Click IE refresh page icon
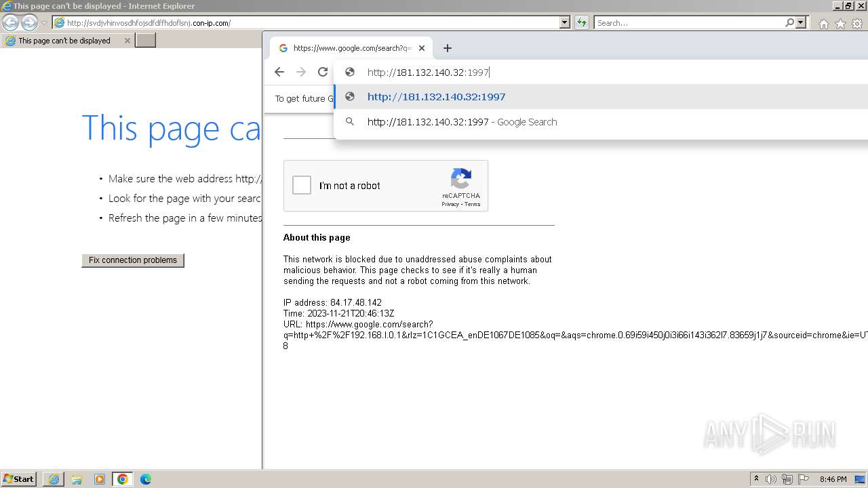This screenshot has height=488, width=868. [582, 22]
